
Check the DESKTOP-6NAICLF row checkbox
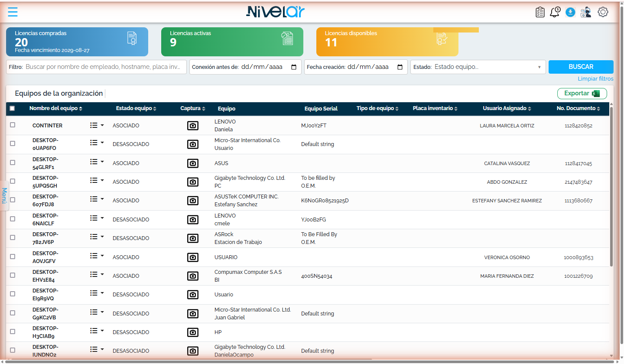(13, 219)
